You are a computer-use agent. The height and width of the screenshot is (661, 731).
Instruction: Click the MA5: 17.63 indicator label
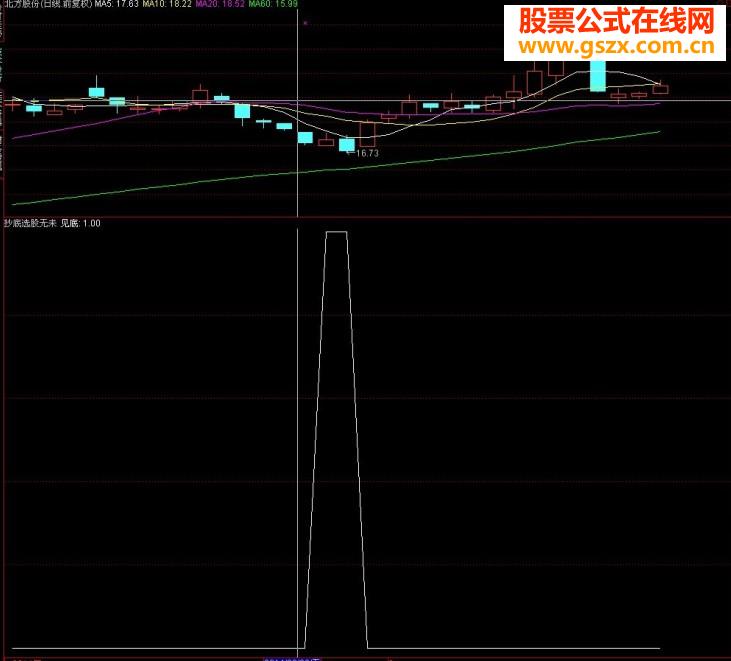[x=117, y=4]
